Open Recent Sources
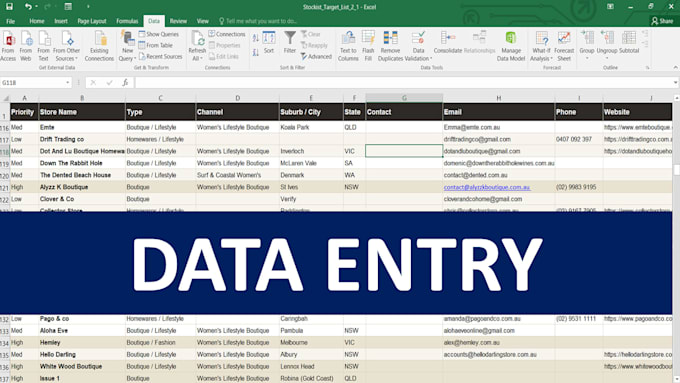Viewport: 680px width, 383px height. coord(160,56)
